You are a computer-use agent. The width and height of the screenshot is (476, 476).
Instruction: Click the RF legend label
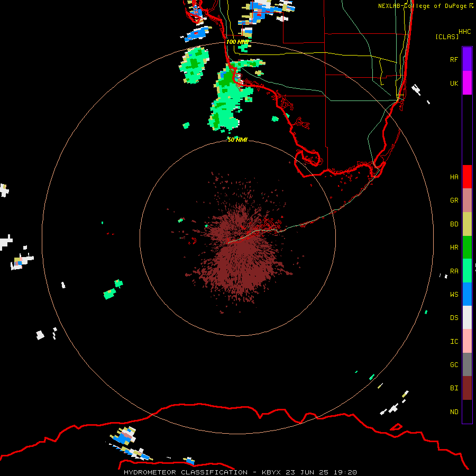(x=454, y=59)
